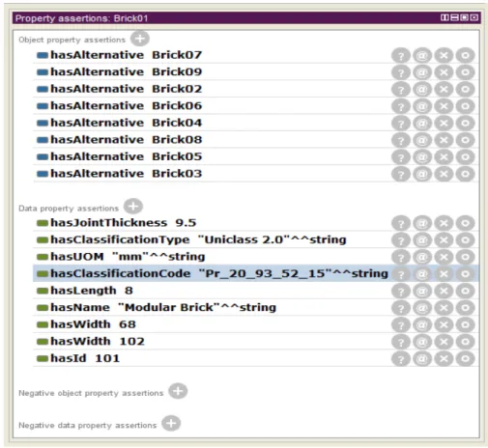Select the hasAlternative Brick06 row
The height and width of the screenshot is (448, 488).
point(256,106)
